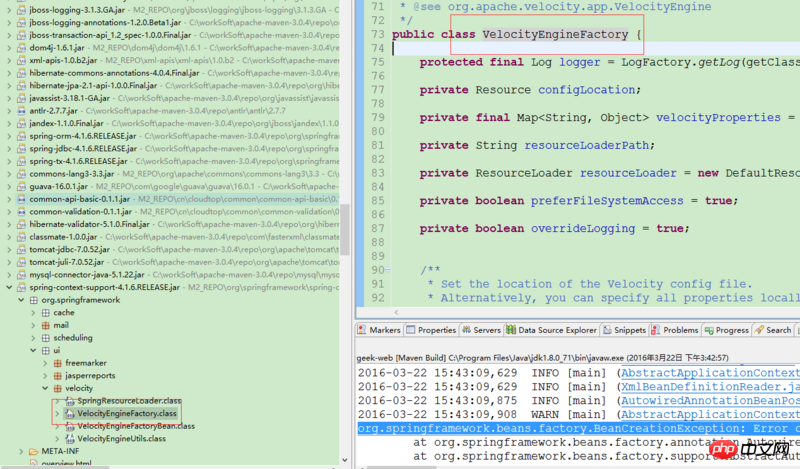The image size is (800, 469).
Task: Click the common-api-basic-0.1.1.jar icon
Action: pyautogui.click(x=21, y=199)
